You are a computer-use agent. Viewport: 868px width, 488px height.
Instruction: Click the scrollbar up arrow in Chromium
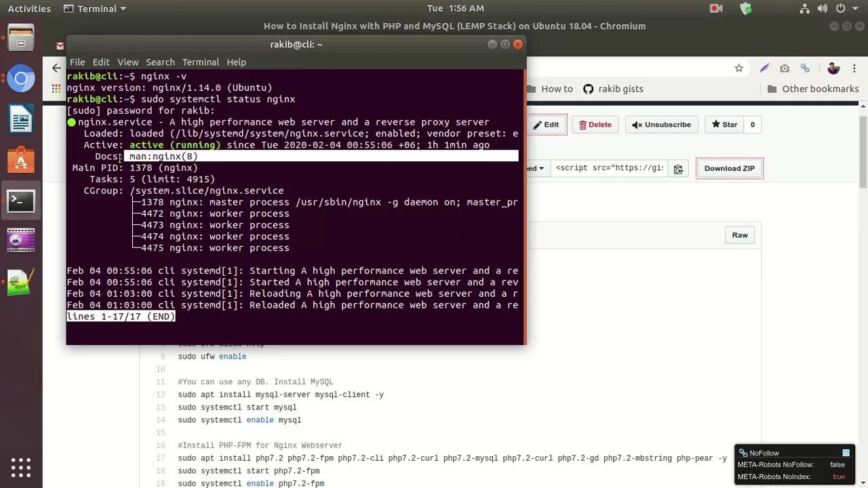click(863, 106)
